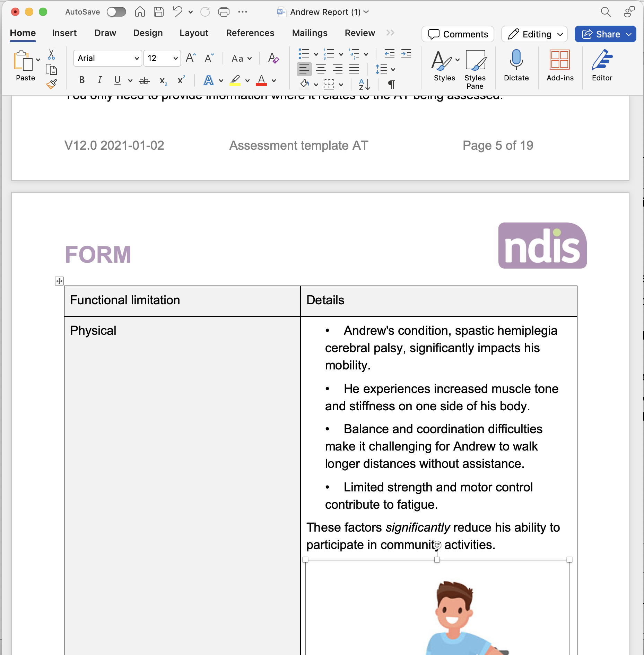Click the Paste button

click(x=25, y=66)
